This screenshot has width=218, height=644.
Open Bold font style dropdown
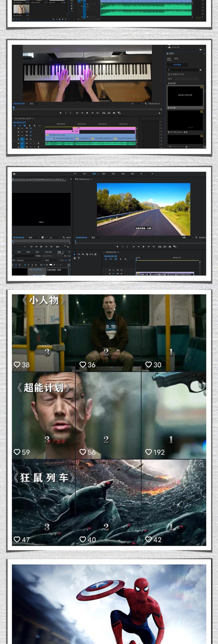52,260
